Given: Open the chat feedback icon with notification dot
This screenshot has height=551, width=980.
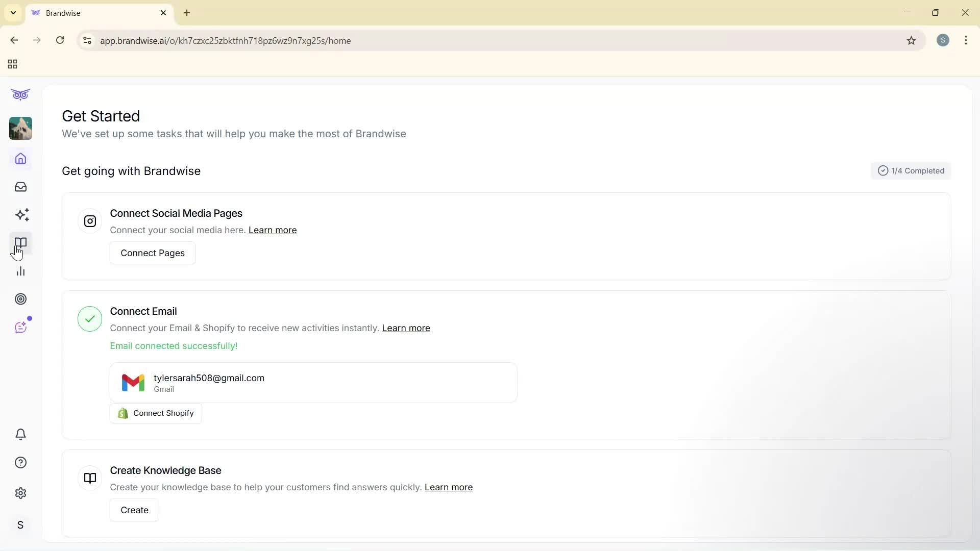Looking at the screenshot, I should tap(21, 327).
